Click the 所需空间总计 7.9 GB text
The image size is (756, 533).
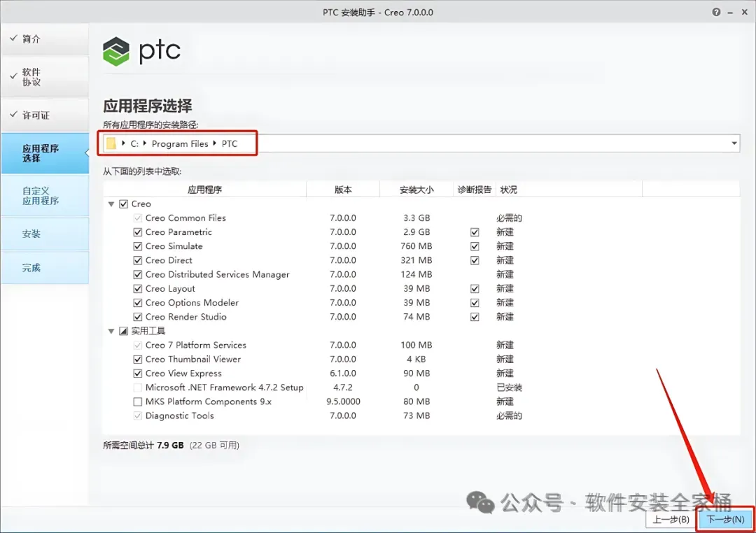pyautogui.click(x=143, y=446)
